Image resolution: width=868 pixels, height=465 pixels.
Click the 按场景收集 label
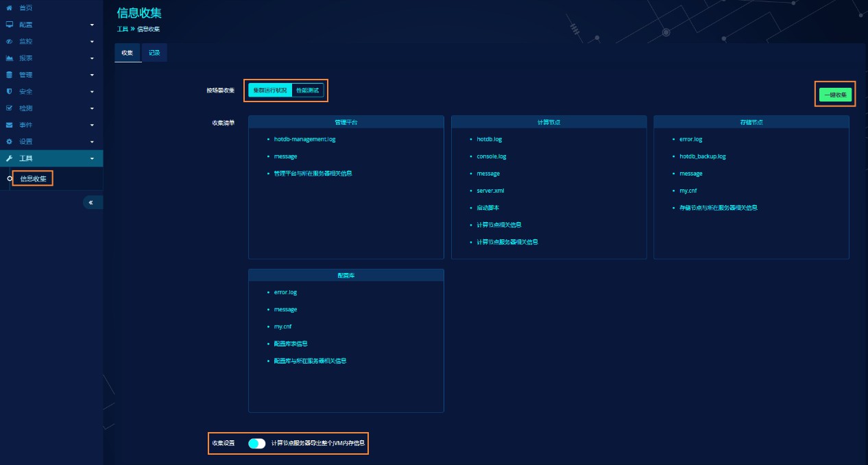tap(220, 91)
